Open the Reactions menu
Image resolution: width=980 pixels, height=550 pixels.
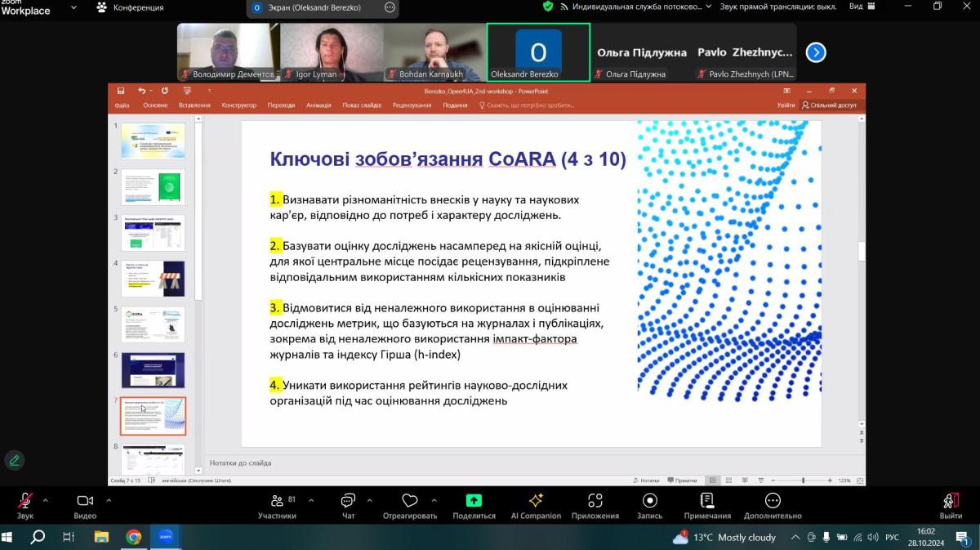[x=410, y=505]
